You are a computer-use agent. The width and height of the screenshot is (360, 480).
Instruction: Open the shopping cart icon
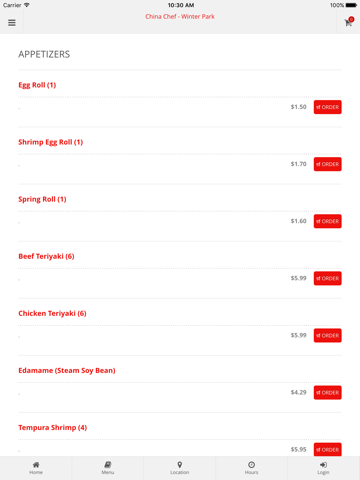pos(349,22)
